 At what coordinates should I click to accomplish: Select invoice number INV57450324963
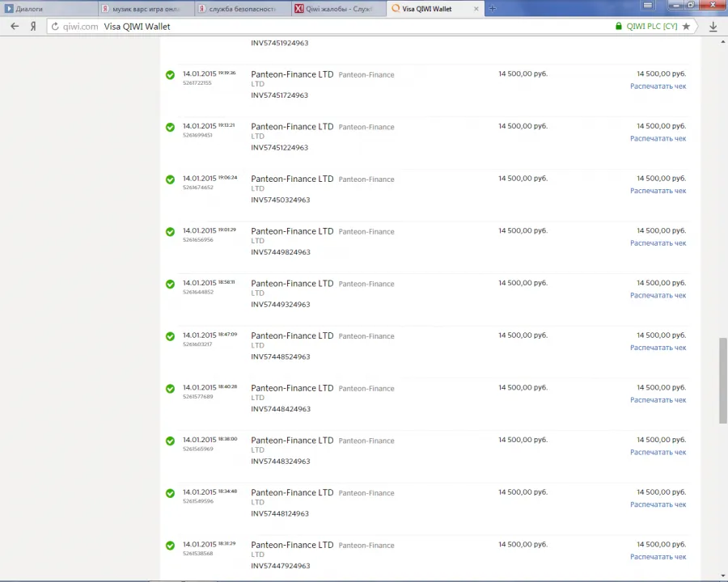[281, 200]
